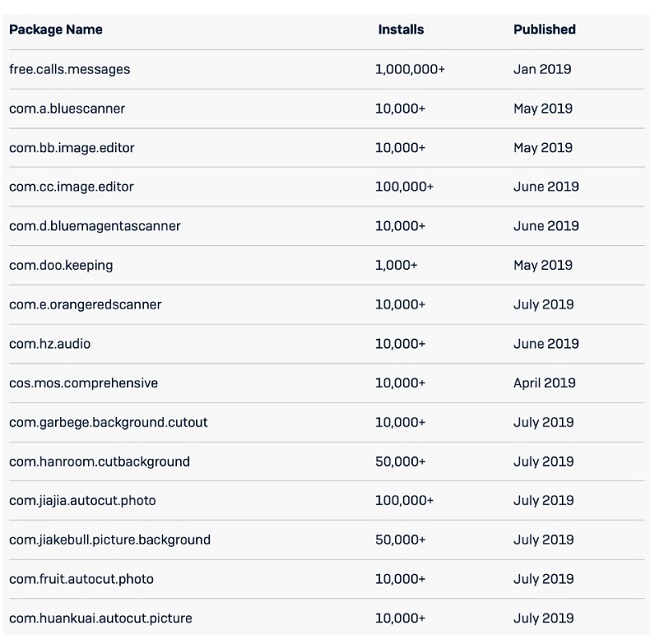Click com.hz.audio package entry
This screenshot has height=635, width=650.
[50, 344]
